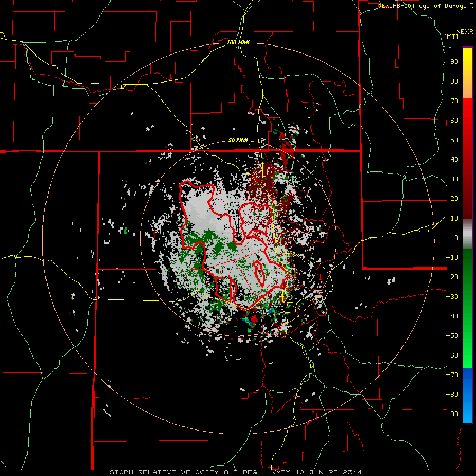
Task: Click the positive 20 scale label
Action: tap(454, 199)
